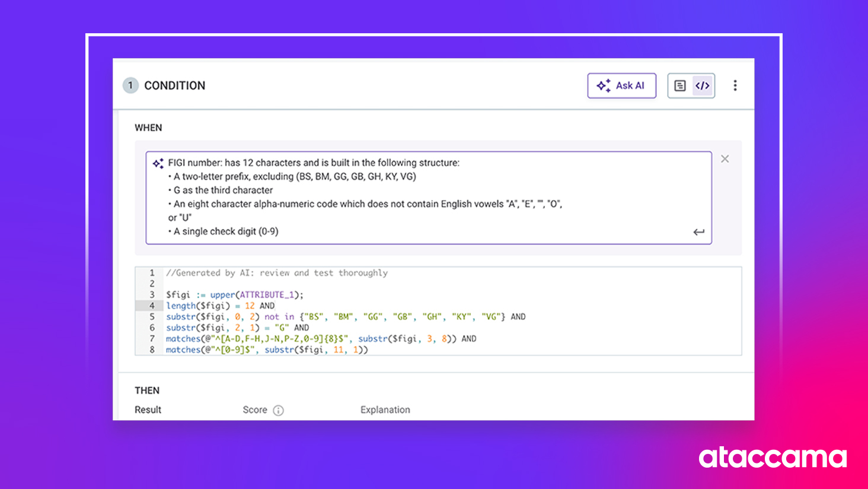Click the sparkle icon in the prompt box
Screen dimensions: 868x489
click(x=158, y=163)
